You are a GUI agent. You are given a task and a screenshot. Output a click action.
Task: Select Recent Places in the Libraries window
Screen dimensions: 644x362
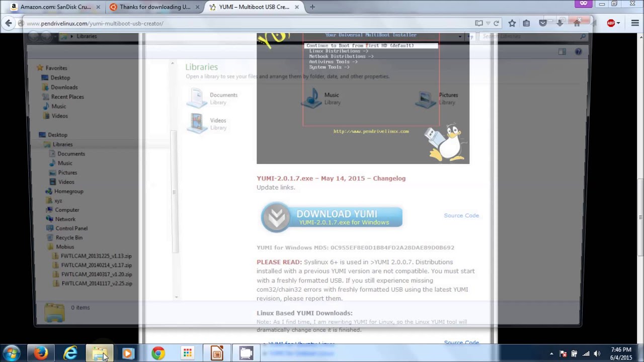pyautogui.click(x=67, y=97)
